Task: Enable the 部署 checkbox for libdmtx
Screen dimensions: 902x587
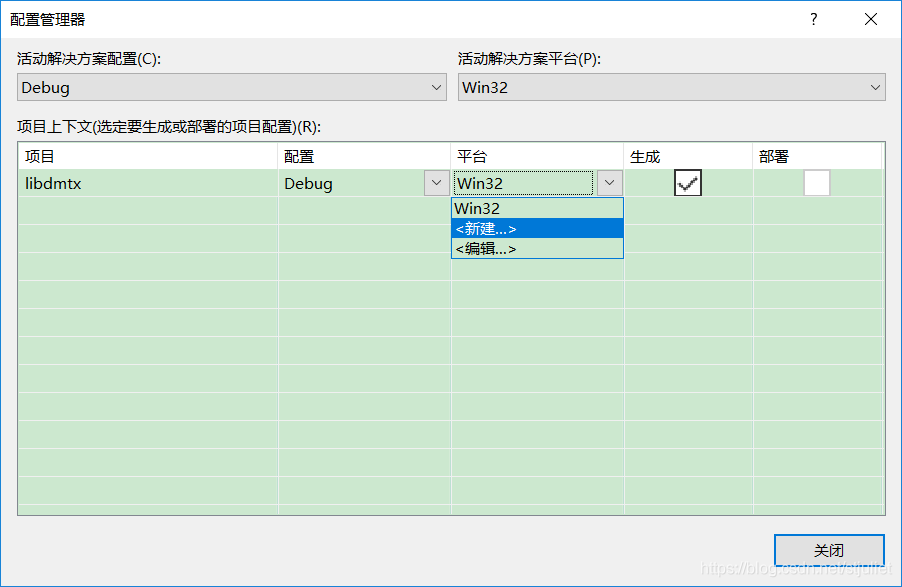Action: (x=817, y=183)
